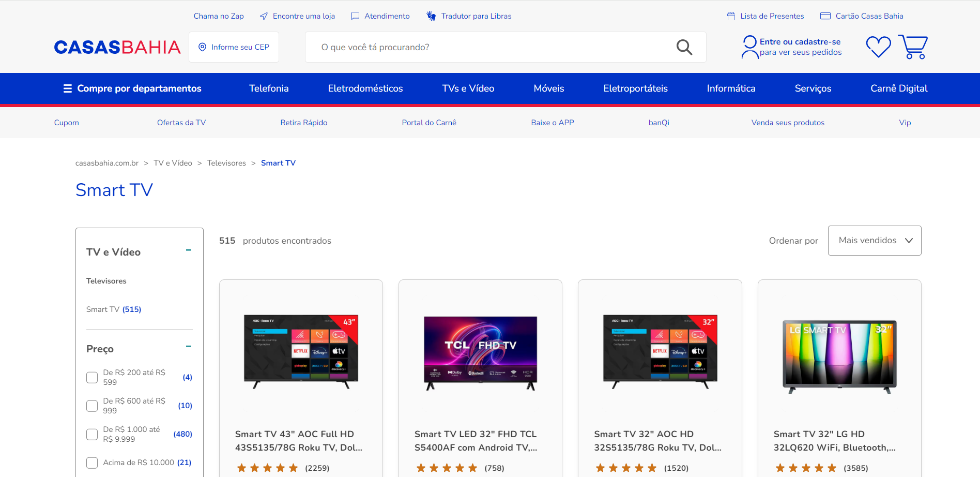Open the TCL FHD TV product image
980x477 pixels.
point(481,353)
